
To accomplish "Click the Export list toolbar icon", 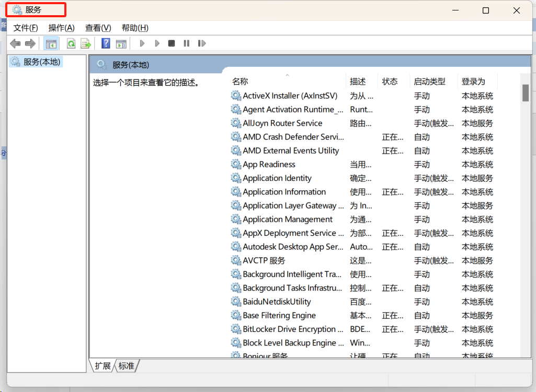I will tap(86, 43).
